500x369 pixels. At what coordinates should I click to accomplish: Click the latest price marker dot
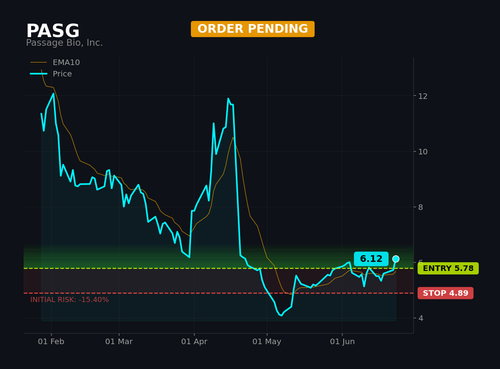click(x=396, y=259)
